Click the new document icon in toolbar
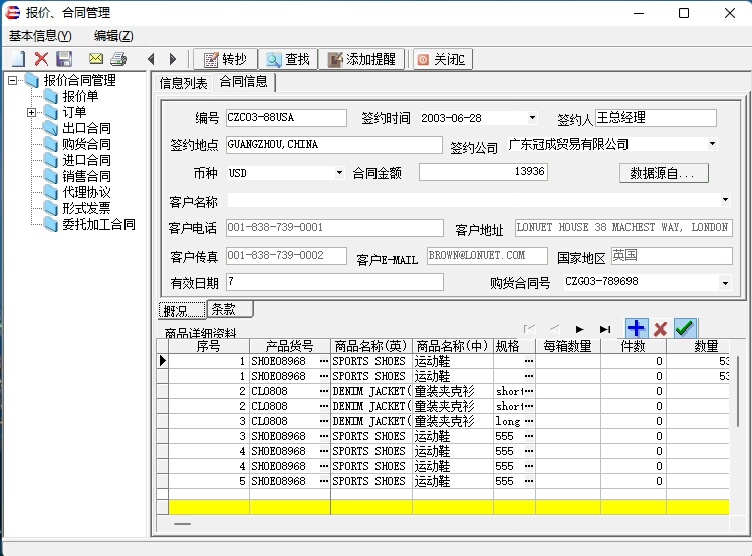752x556 pixels. click(x=17, y=59)
